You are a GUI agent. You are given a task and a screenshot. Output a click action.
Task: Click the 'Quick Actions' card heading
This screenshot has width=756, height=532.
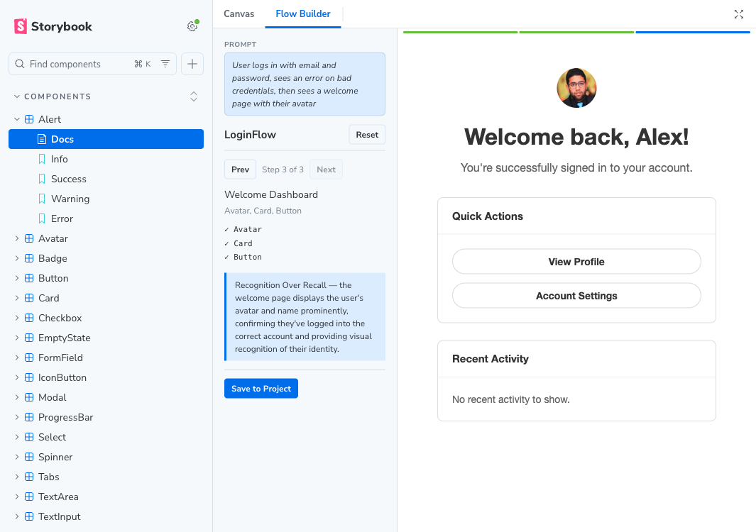pos(488,216)
